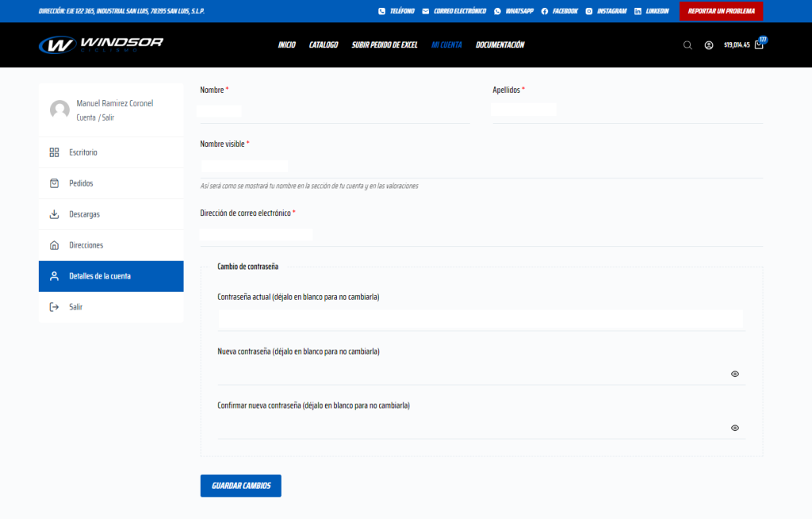Toggle visibility of Confirmar nueva contraseña
This screenshot has height=519, width=812.
[x=734, y=428]
